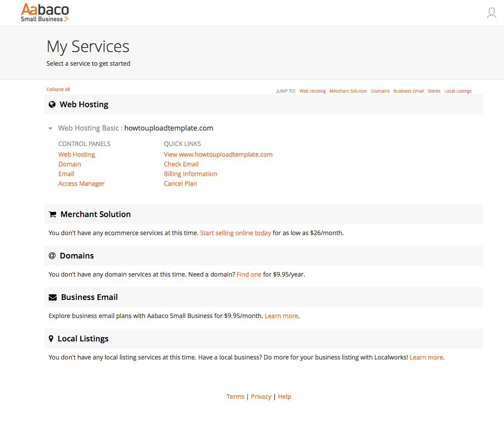Click Start selling online today link
Image resolution: width=504 pixels, height=427 pixels.
pos(235,233)
